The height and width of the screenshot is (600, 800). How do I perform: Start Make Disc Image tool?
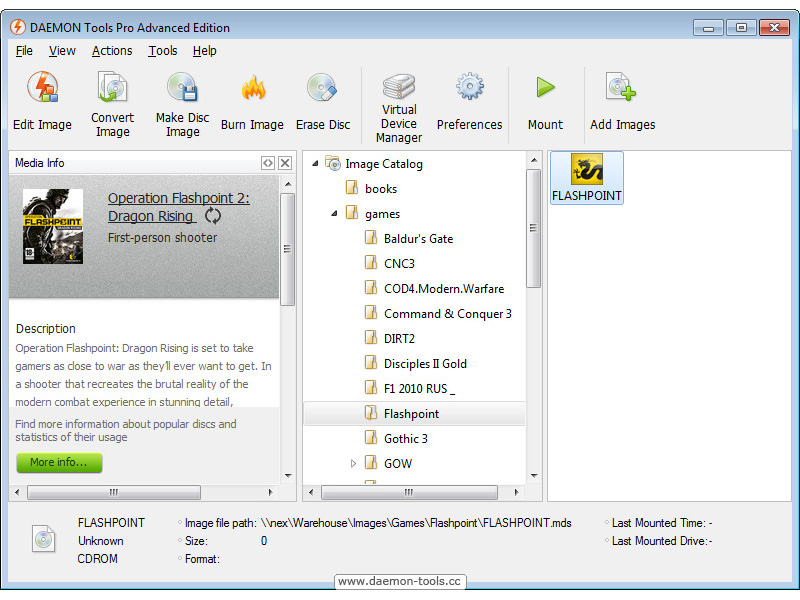(x=182, y=104)
